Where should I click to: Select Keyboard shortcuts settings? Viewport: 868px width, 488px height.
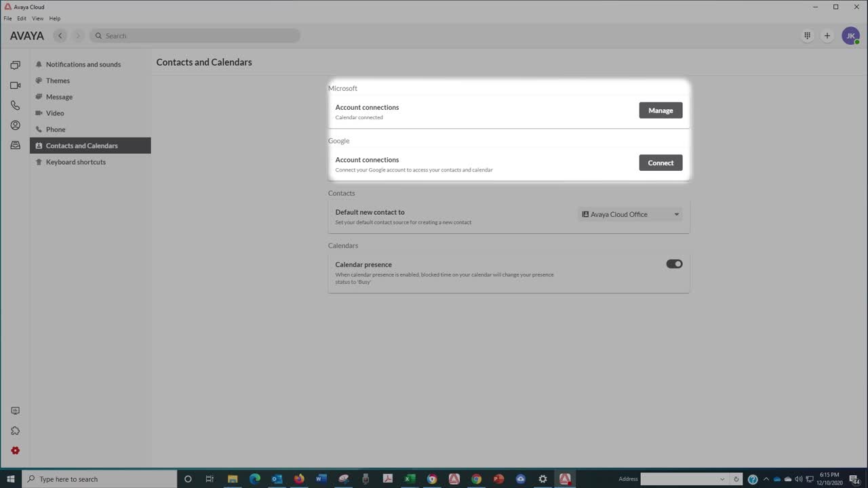point(90,162)
